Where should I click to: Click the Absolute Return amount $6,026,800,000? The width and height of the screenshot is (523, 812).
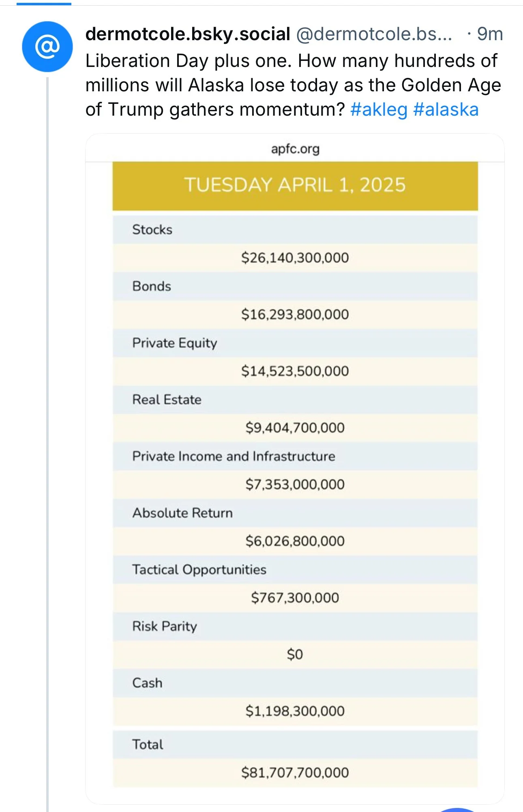(295, 541)
